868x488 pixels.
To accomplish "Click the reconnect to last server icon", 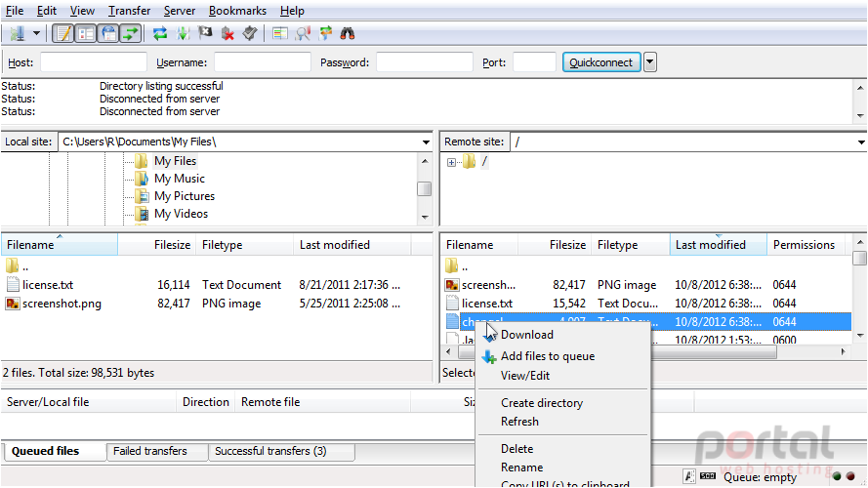I will point(250,34).
